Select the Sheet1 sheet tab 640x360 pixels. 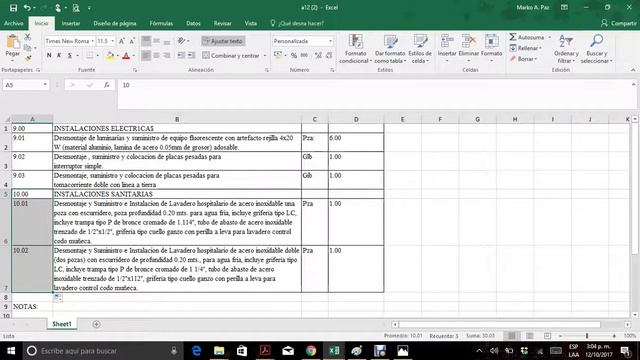coord(62,324)
